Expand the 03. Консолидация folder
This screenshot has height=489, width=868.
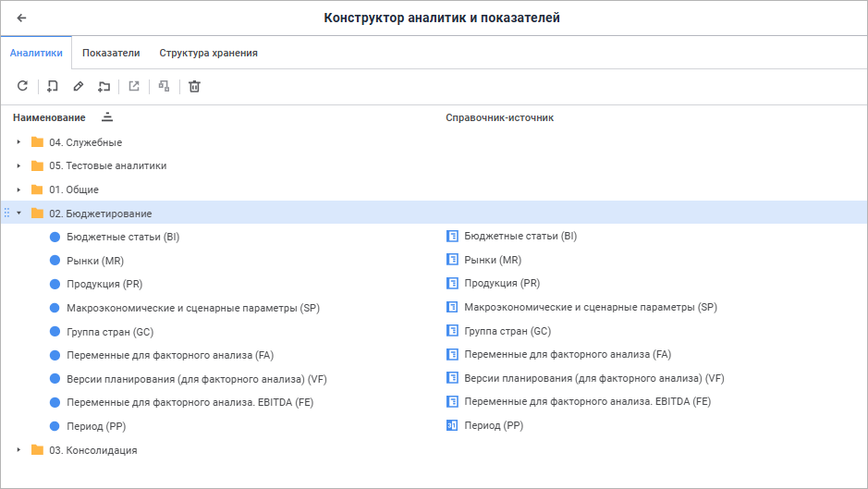click(18, 450)
